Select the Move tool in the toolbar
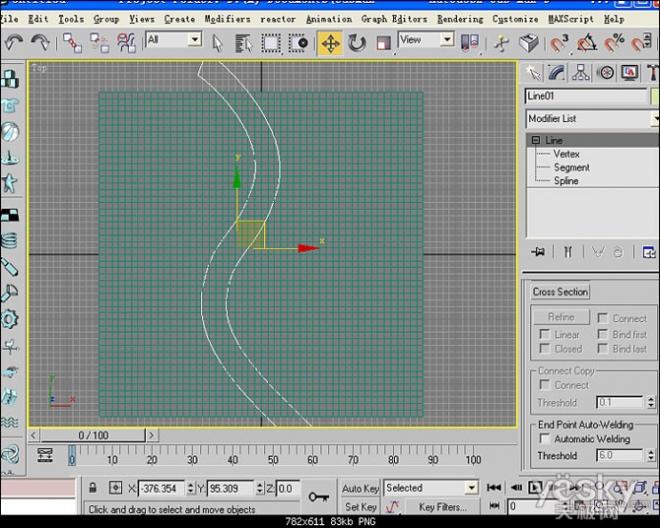Image resolution: width=660 pixels, height=528 pixels. coord(330,42)
